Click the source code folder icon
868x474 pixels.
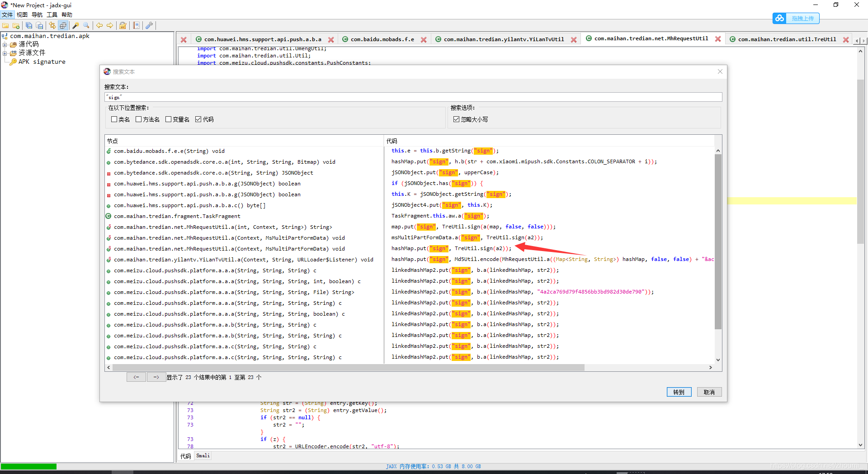click(14, 44)
